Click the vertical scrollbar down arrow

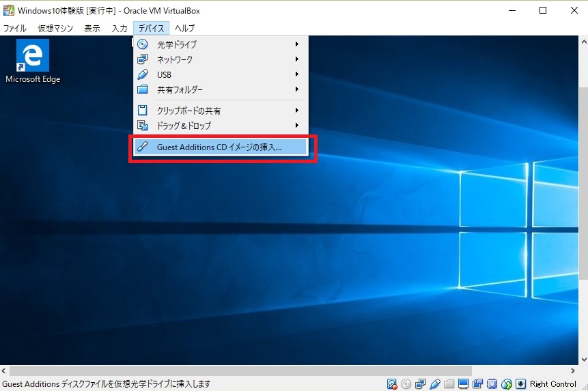pyautogui.click(x=583, y=360)
